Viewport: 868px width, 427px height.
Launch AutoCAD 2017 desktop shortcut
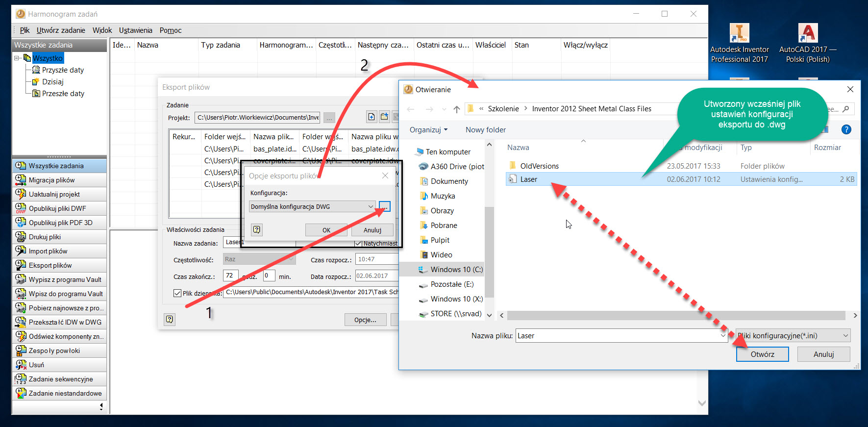(x=807, y=34)
